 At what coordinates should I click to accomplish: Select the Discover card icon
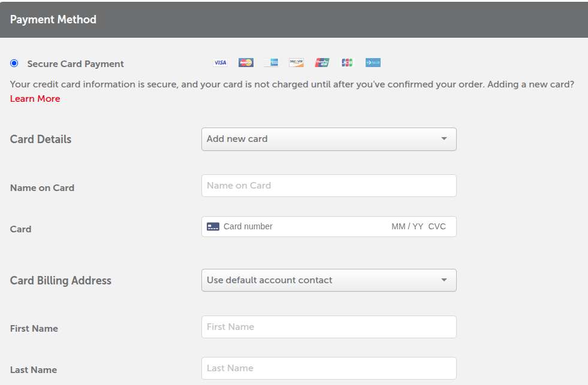click(x=296, y=62)
